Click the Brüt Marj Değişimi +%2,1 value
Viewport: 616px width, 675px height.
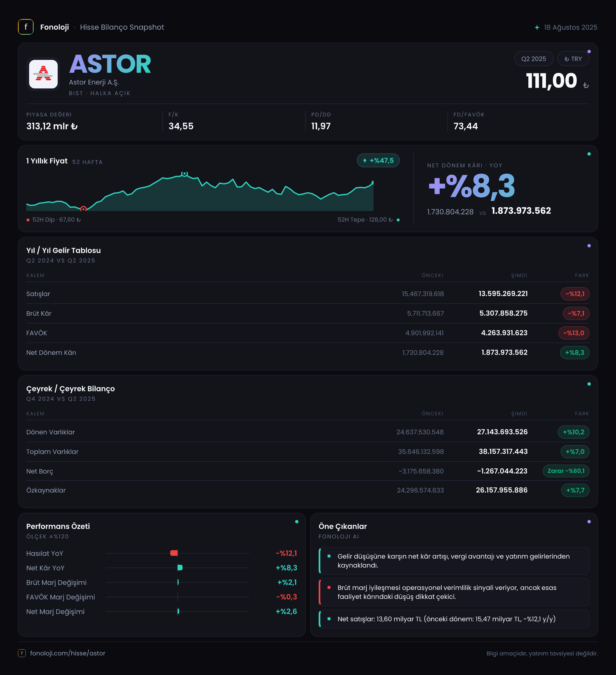[287, 582]
